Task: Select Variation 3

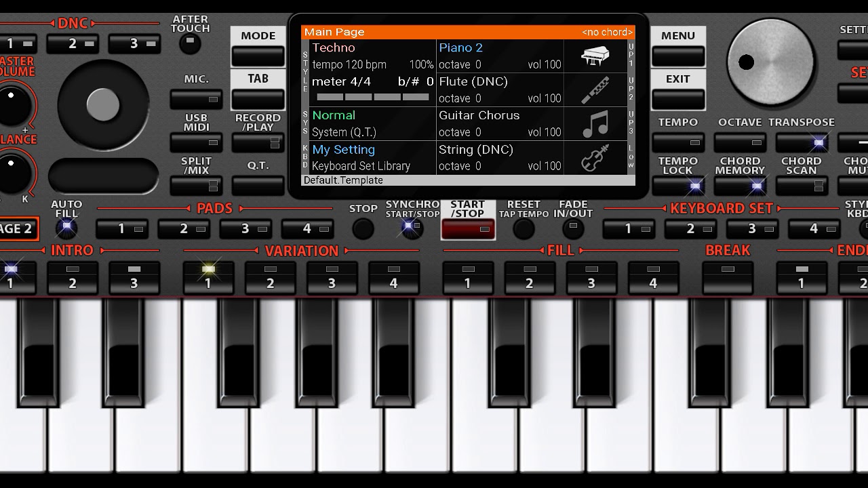Action: point(332,277)
